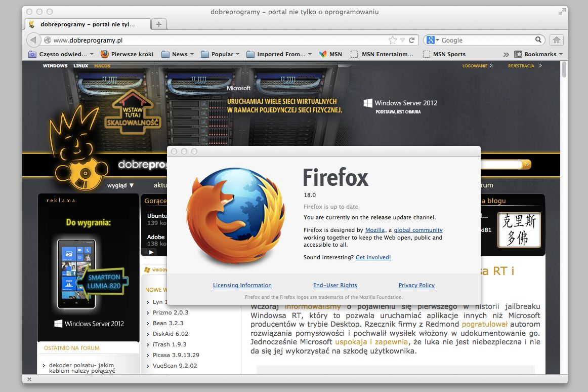Open the MSN bookmark

tap(330, 54)
